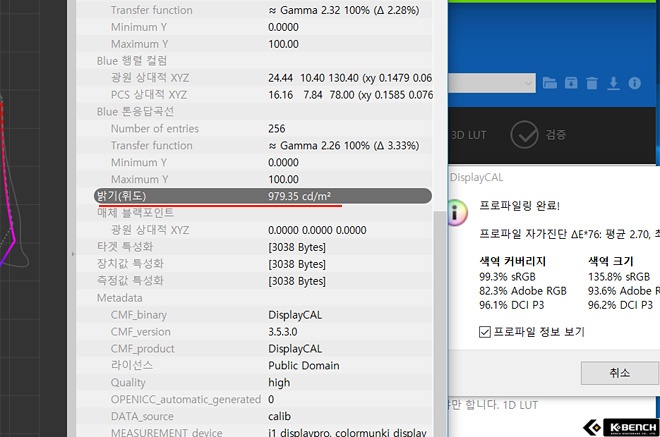Select the DATA_source row
Viewport: 660px width, 437px height.
(254, 416)
